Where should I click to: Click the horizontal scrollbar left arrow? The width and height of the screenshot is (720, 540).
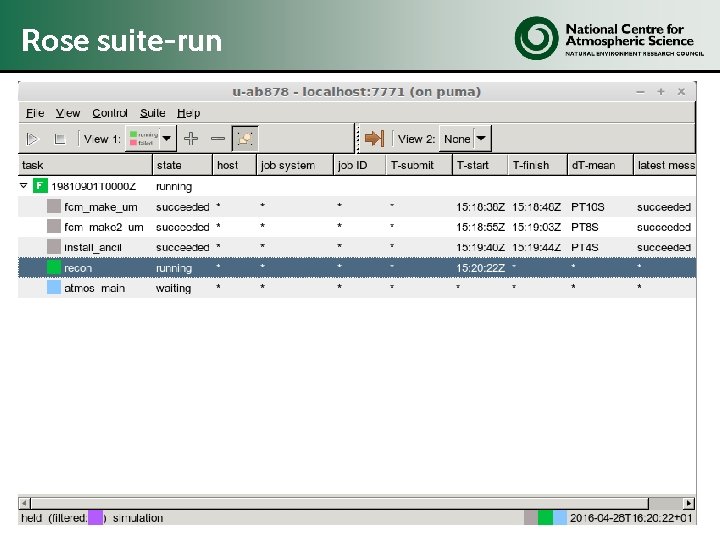[x=25, y=503]
